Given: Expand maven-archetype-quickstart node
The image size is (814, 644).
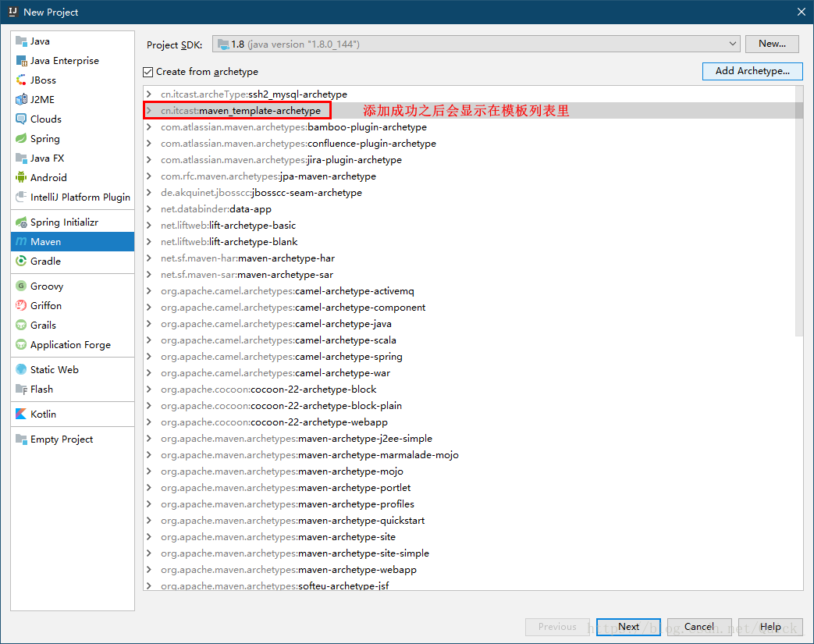Looking at the screenshot, I should [149, 521].
